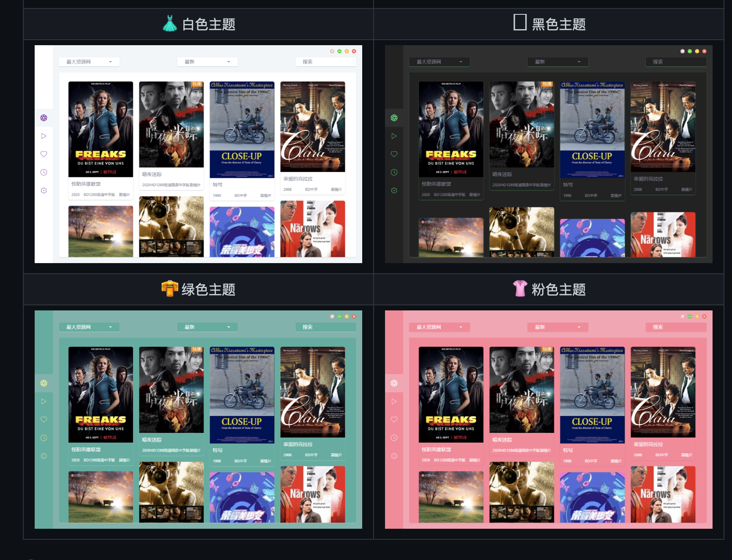Expand the 最大资源网 dropdown in green theme

(89, 327)
